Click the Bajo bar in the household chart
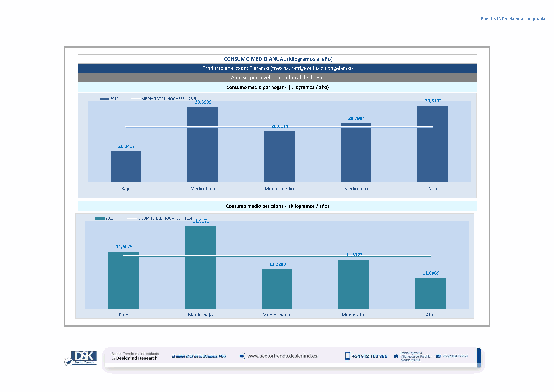Screen dimensions: 554x392 point(126,167)
